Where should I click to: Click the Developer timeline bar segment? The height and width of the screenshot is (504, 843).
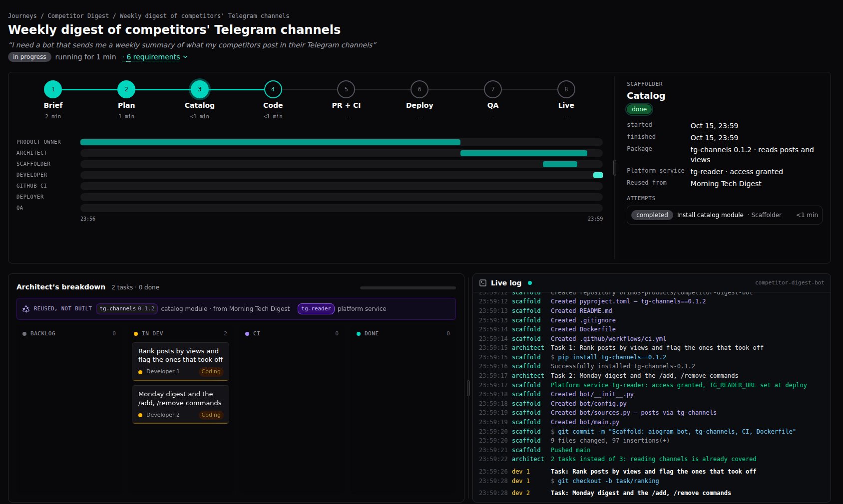pyautogui.click(x=598, y=175)
